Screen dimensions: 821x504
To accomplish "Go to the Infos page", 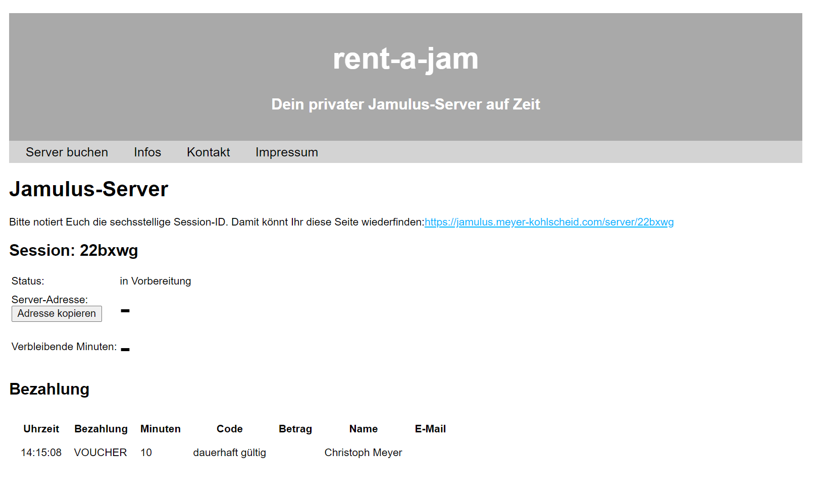I will click(x=147, y=152).
